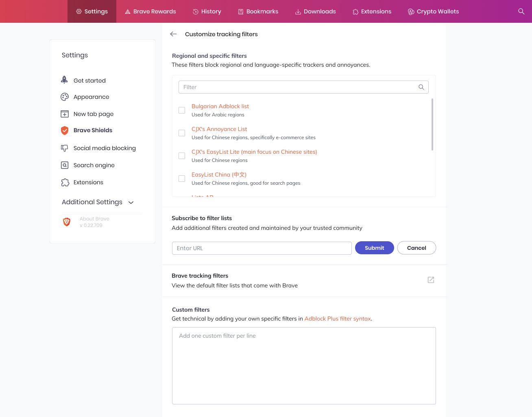Tick the CJX's EasyList Lite checkbox
The image size is (532, 417).
[x=182, y=156]
